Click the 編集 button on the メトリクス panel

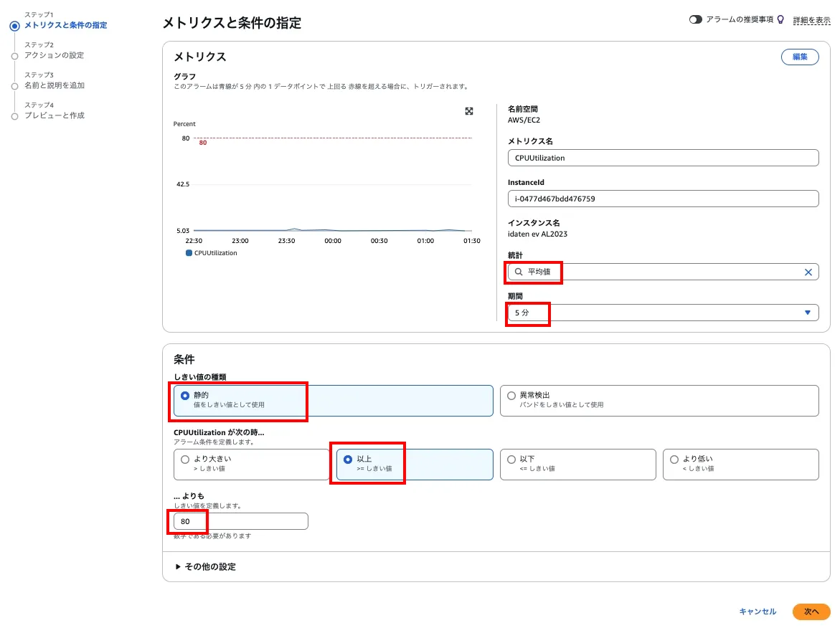coord(799,56)
